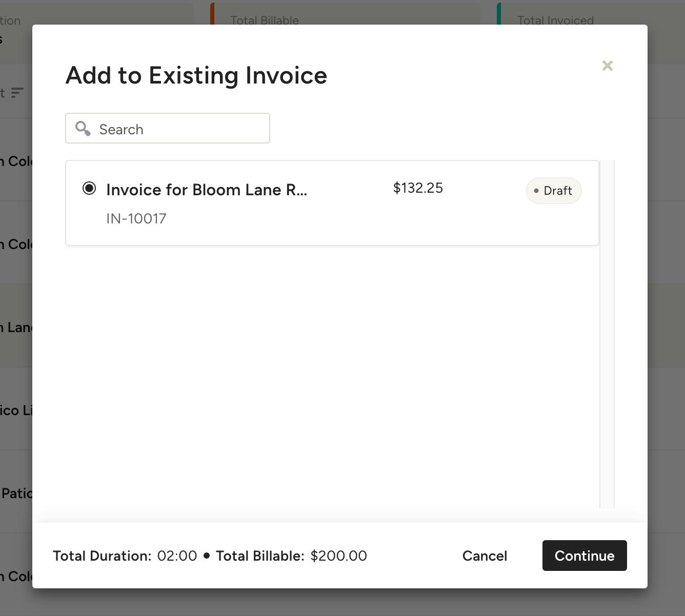685x616 pixels.
Task: Click the Total Billable footer label
Action: (260, 556)
